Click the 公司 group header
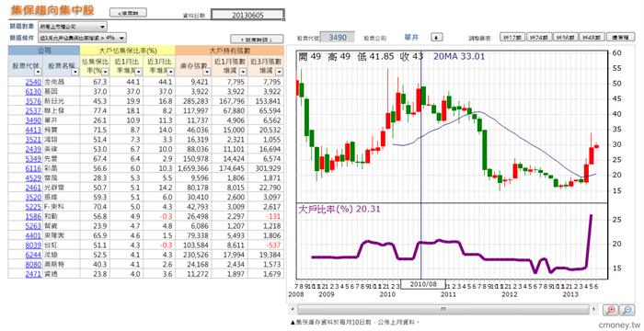Viewport: 644px width, 331px height. pyautogui.click(x=44, y=51)
